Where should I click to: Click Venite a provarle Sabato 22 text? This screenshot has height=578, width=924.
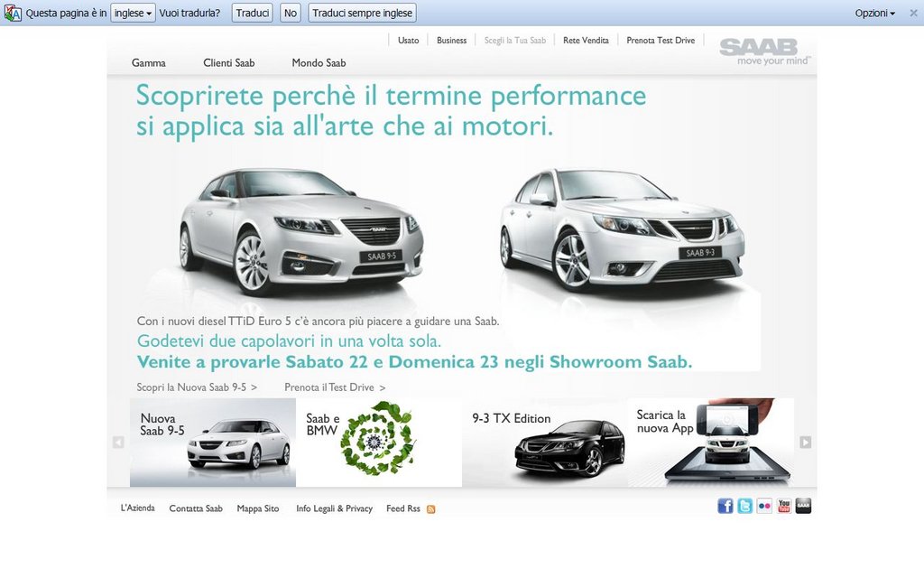414,361
